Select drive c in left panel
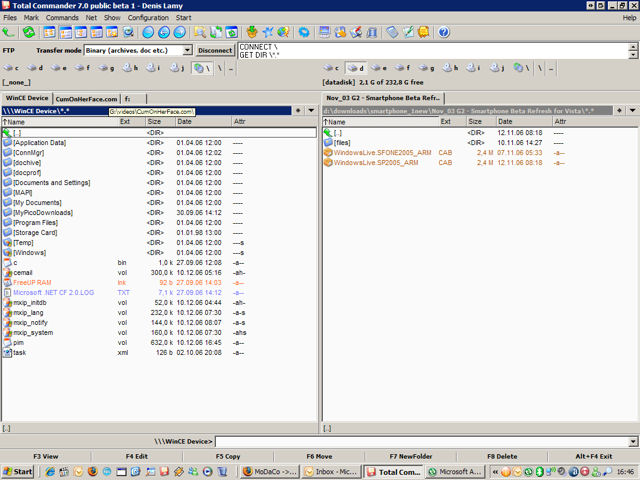640x480 pixels. point(11,68)
